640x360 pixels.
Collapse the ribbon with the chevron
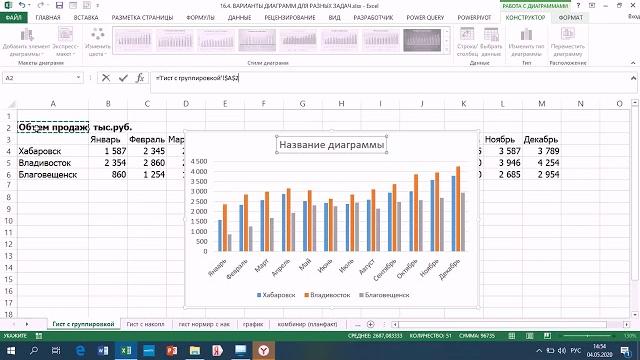pyautogui.click(x=633, y=63)
